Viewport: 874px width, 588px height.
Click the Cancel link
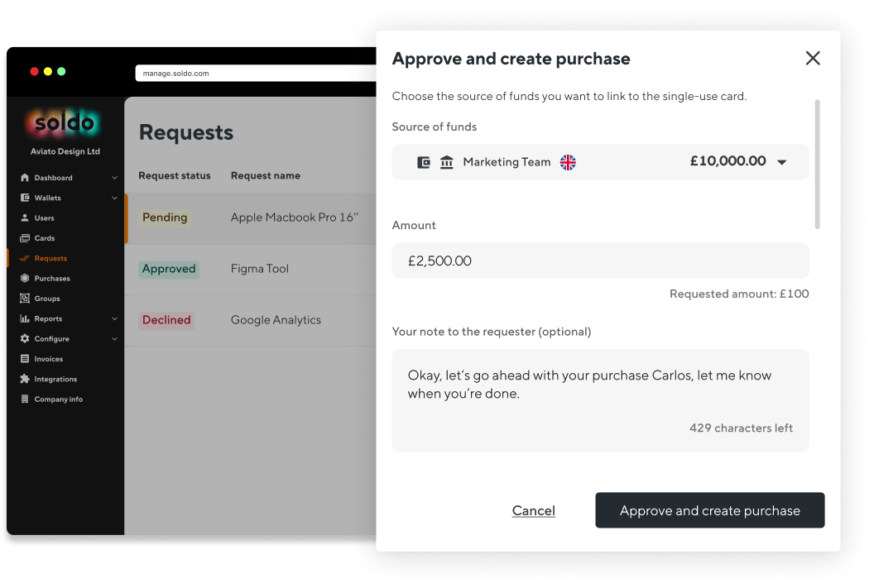(534, 510)
